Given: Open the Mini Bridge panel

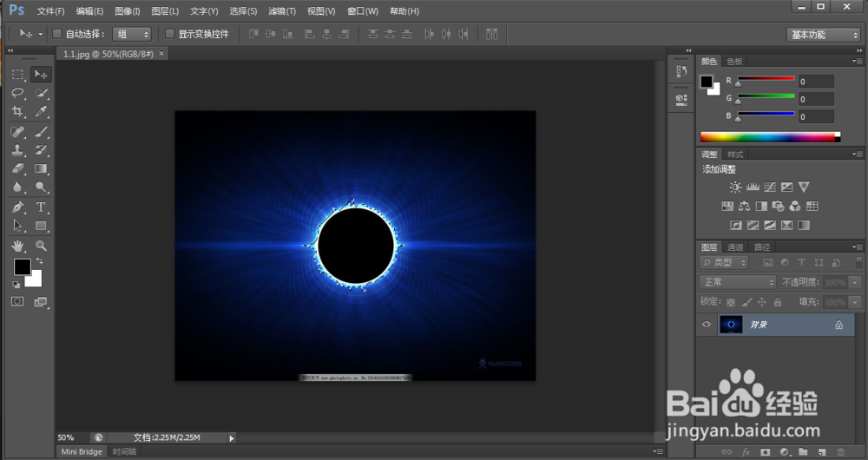Looking at the screenshot, I should [x=81, y=452].
